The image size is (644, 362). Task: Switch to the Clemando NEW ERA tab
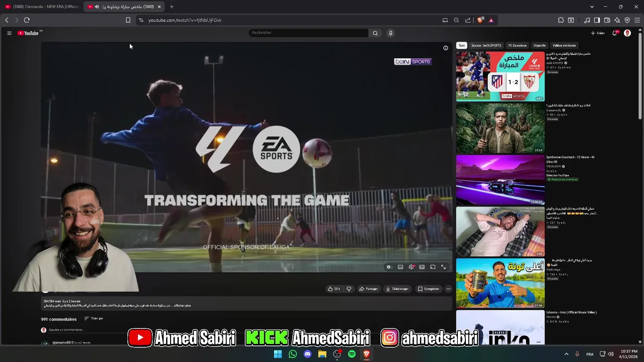tap(42, 7)
